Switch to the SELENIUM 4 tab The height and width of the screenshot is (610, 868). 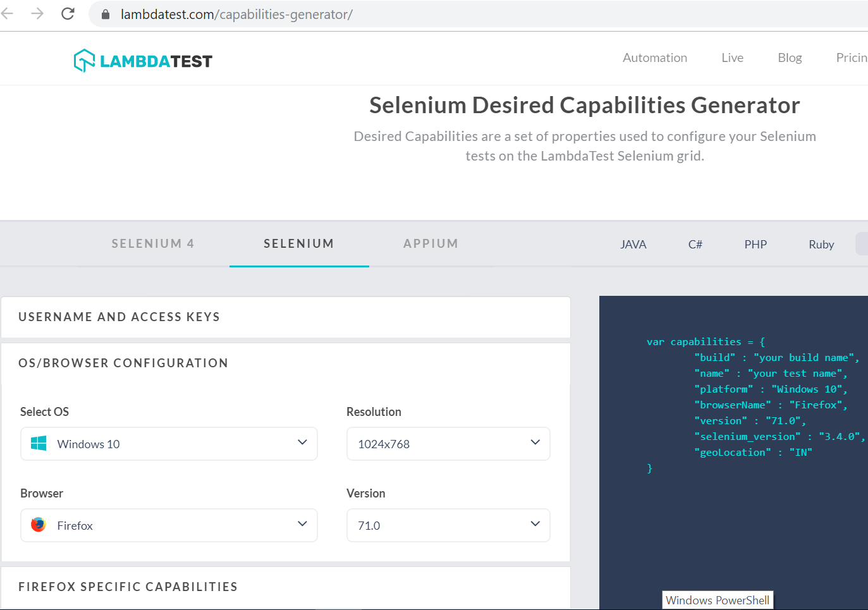tap(153, 243)
